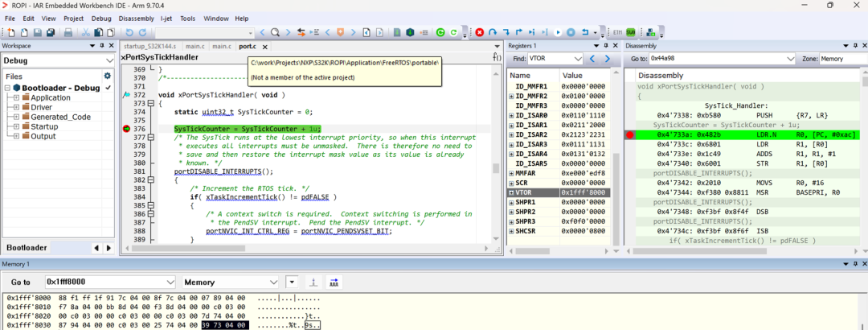Break execution with pause icon
868x330 pixels.
[571, 32]
